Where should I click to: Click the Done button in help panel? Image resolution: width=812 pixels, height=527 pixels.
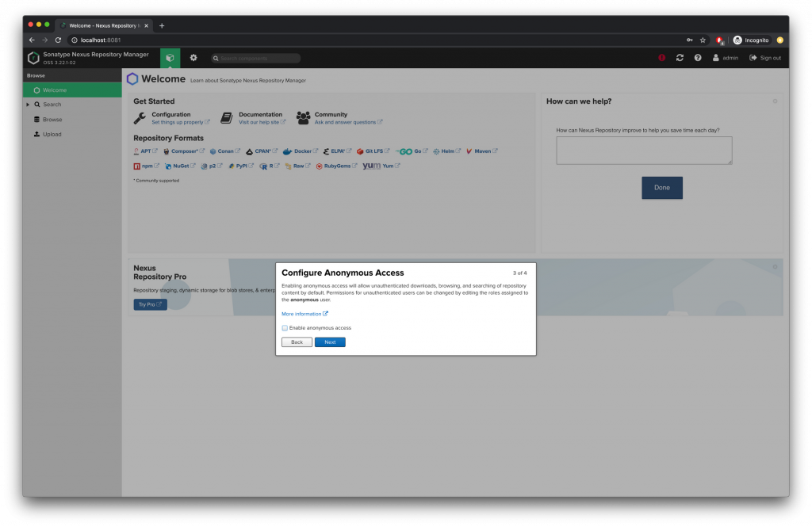[662, 188]
